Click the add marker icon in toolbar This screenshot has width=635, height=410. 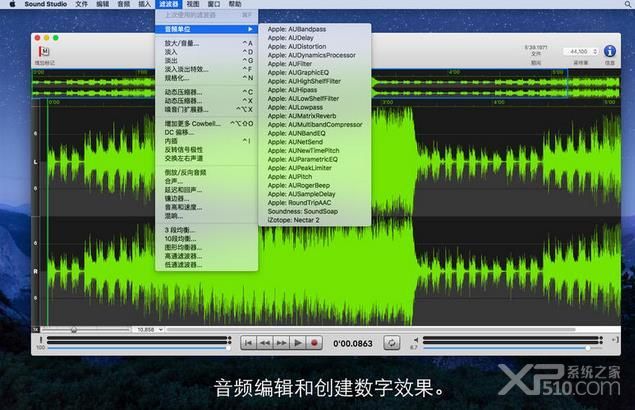click(44, 51)
